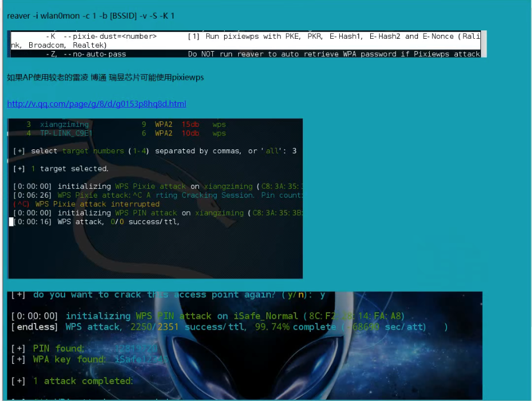Click 'WPS Pixie attack interrupted' line
This screenshot has height=401, width=532.
(86, 204)
